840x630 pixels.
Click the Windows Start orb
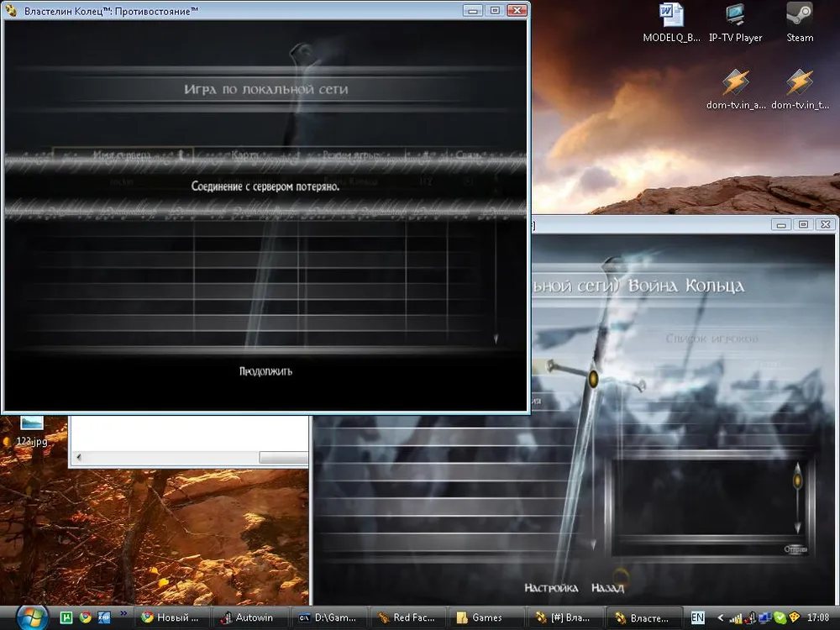[x=31, y=617]
